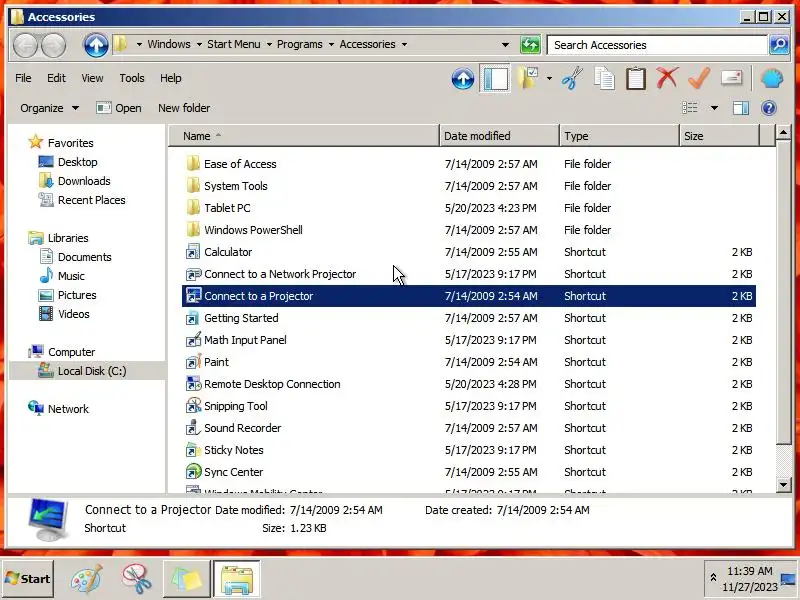Expand the Accessories breadcrumb arrow

point(404,45)
